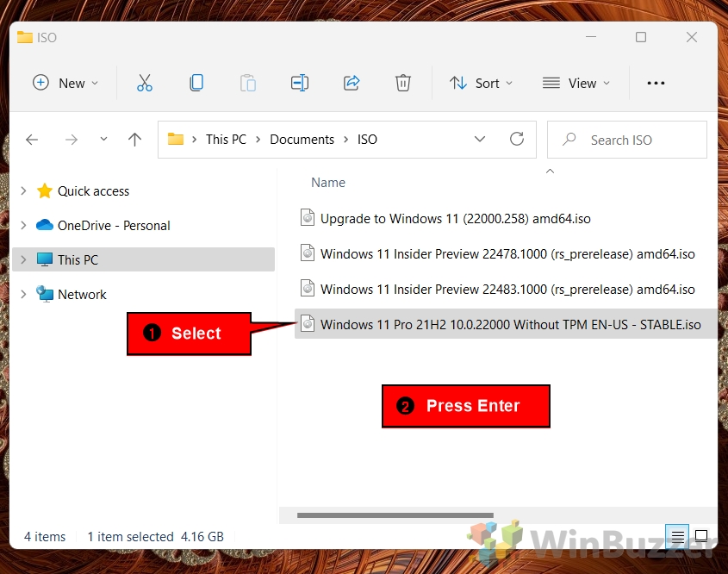Click disc icon of 22483.1000 ISO
Image resolution: width=728 pixels, height=574 pixels.
[x=308, y=289]
